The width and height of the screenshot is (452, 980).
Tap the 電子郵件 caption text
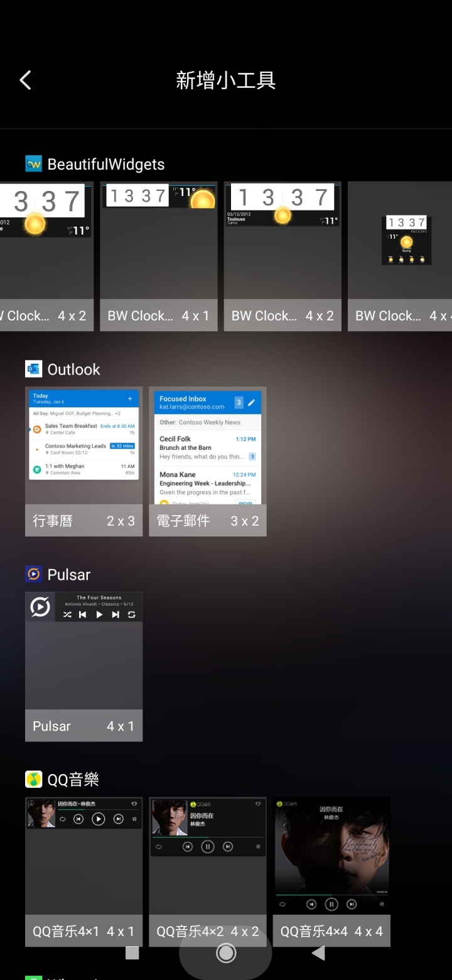183,521
